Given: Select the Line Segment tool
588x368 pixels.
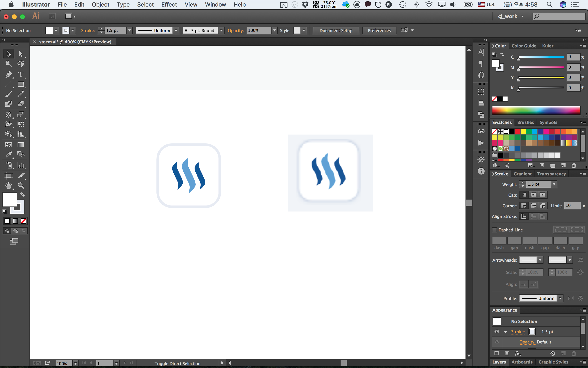Looking at the screenshot, I should (9, 84).
